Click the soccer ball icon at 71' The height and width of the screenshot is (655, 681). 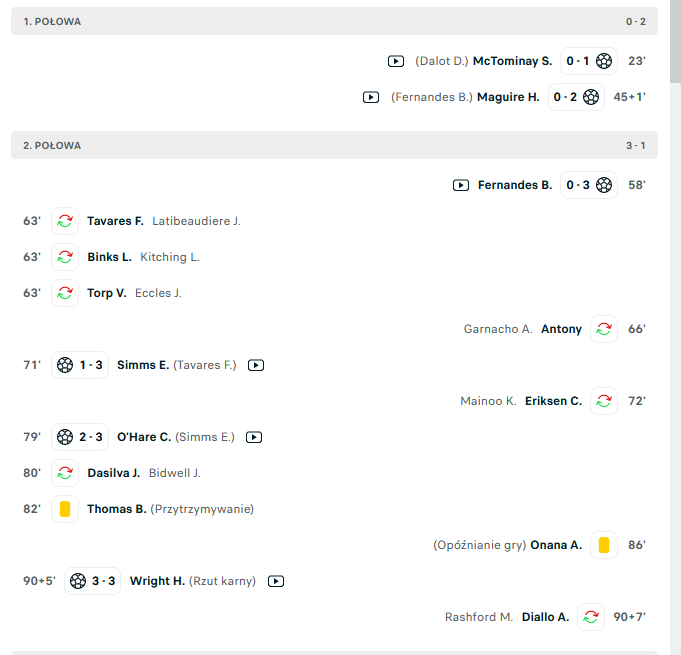65,365
